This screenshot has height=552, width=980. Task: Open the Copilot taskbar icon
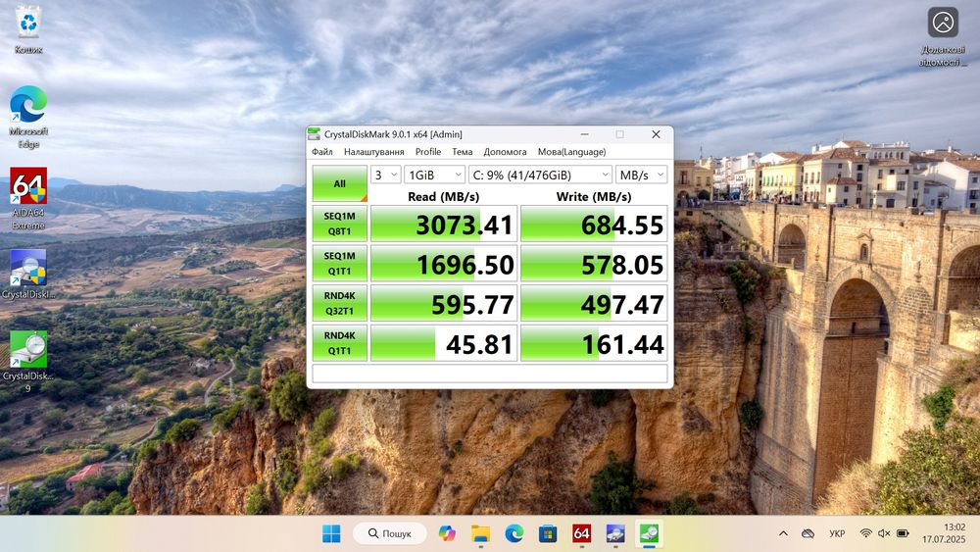[447, 533]
